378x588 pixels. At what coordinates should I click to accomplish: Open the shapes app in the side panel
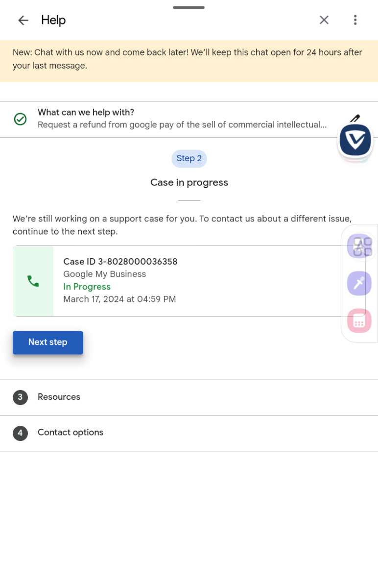click(359, 246)
